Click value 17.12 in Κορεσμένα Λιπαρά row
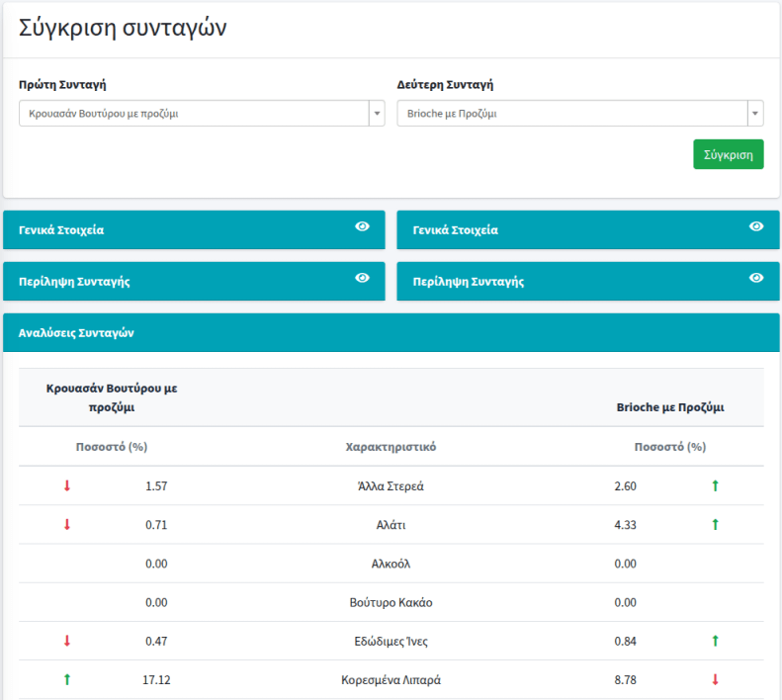 (x=156, y=680)
